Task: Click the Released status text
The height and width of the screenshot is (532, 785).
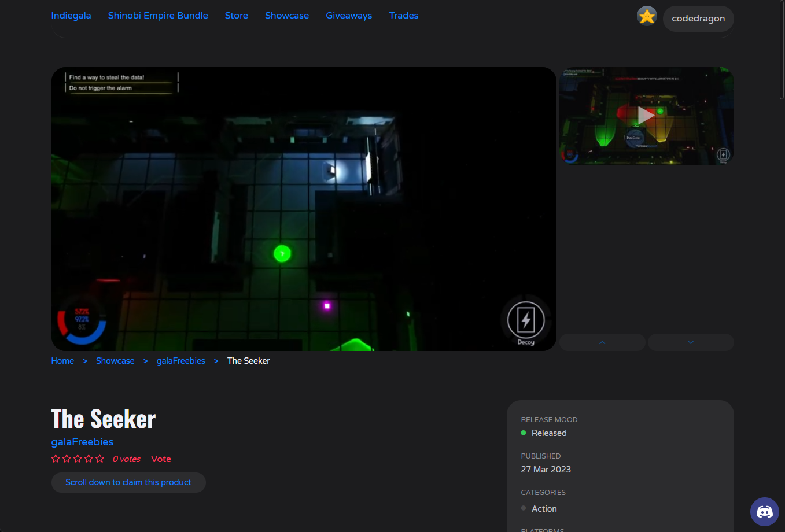Action: point(549,433)
